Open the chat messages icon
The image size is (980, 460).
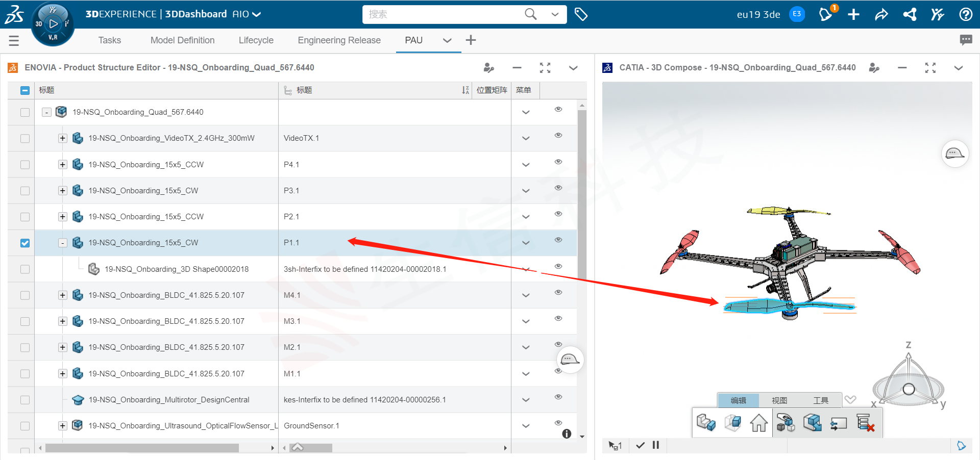966,40
